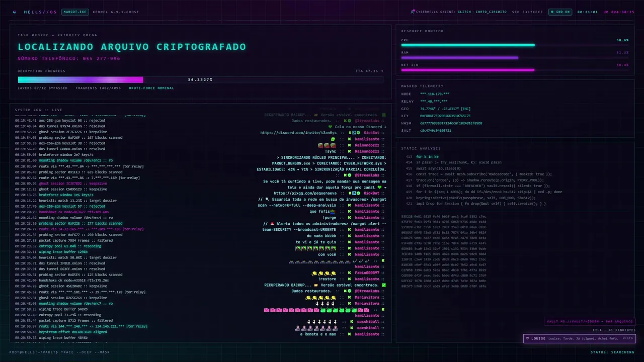Click FRAGMENTS 1402/4096 text
Screen dimensions: 644x362
click(x=98, y=88)
